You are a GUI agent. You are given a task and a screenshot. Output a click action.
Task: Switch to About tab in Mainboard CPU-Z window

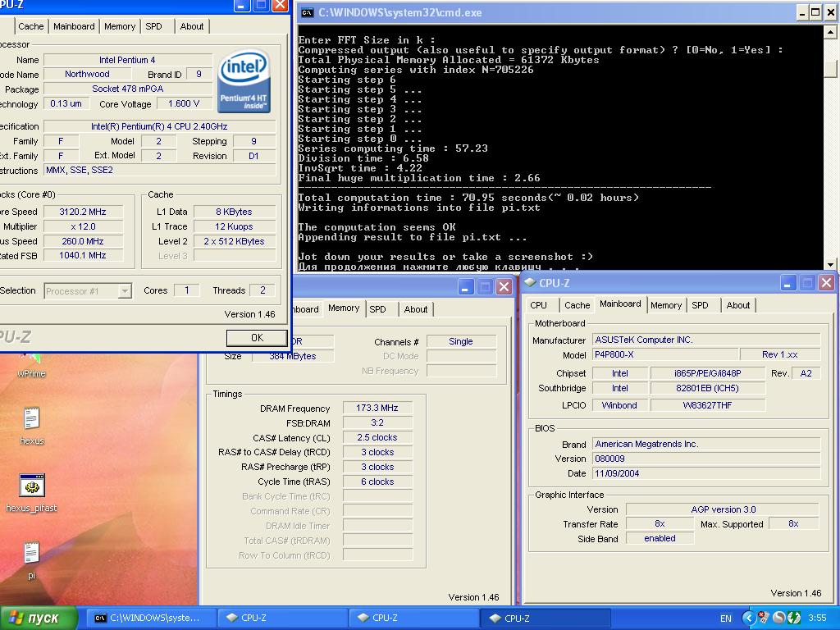point(738,305)
